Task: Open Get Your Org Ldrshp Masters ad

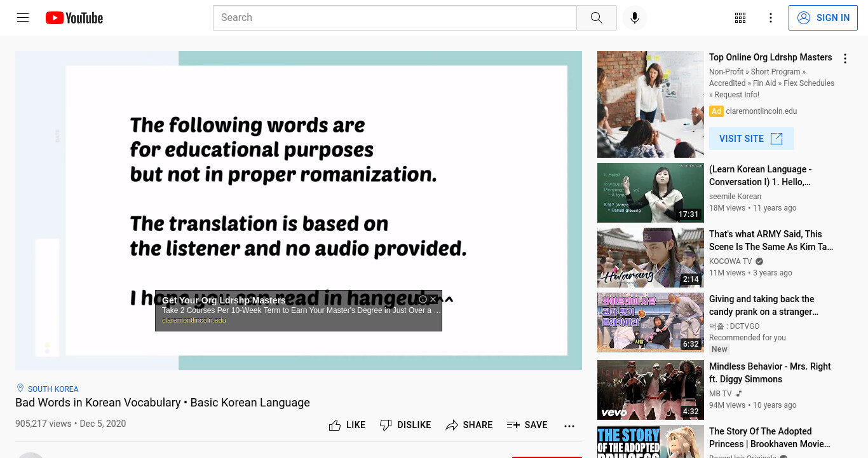Action: pos(224,300)
